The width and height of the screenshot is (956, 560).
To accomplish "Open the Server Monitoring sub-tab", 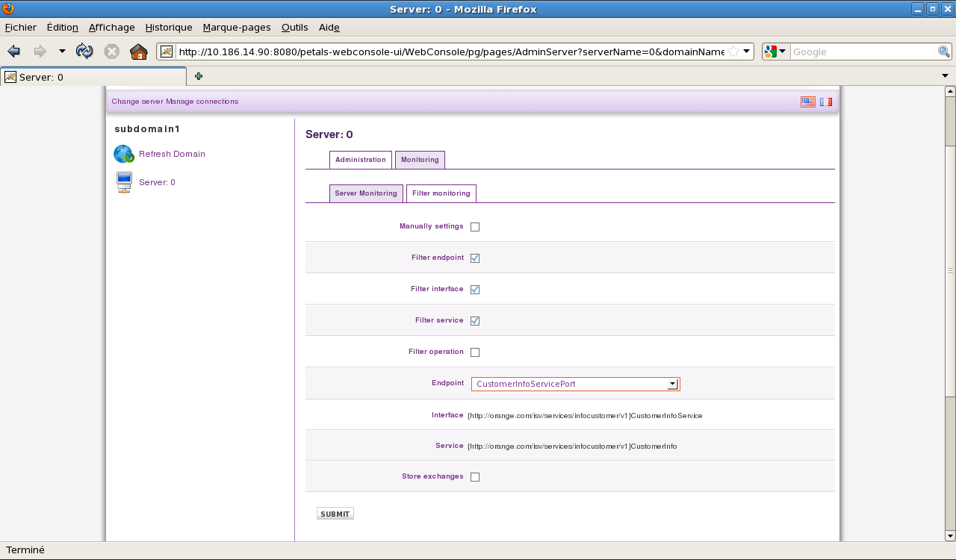I will click(x=366, y=193).
